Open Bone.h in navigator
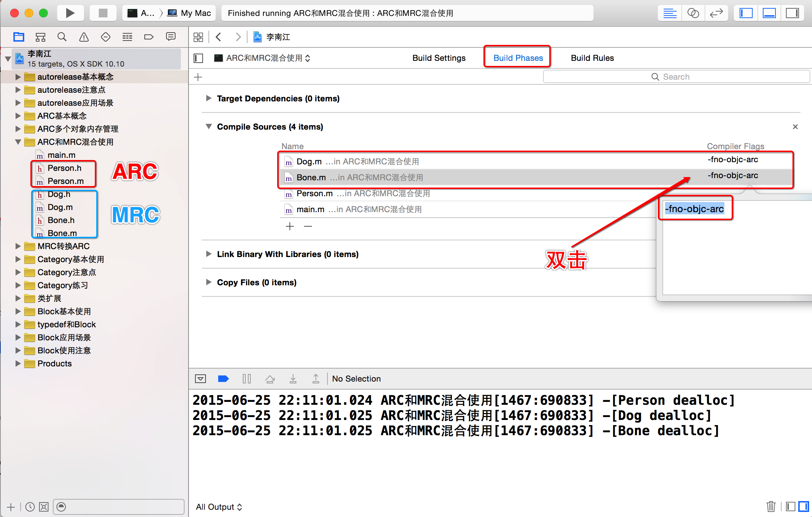 pos(61,220)
